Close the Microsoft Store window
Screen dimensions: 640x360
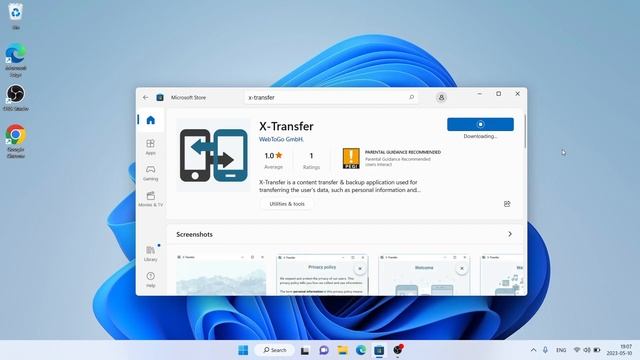tap(517, 94)
